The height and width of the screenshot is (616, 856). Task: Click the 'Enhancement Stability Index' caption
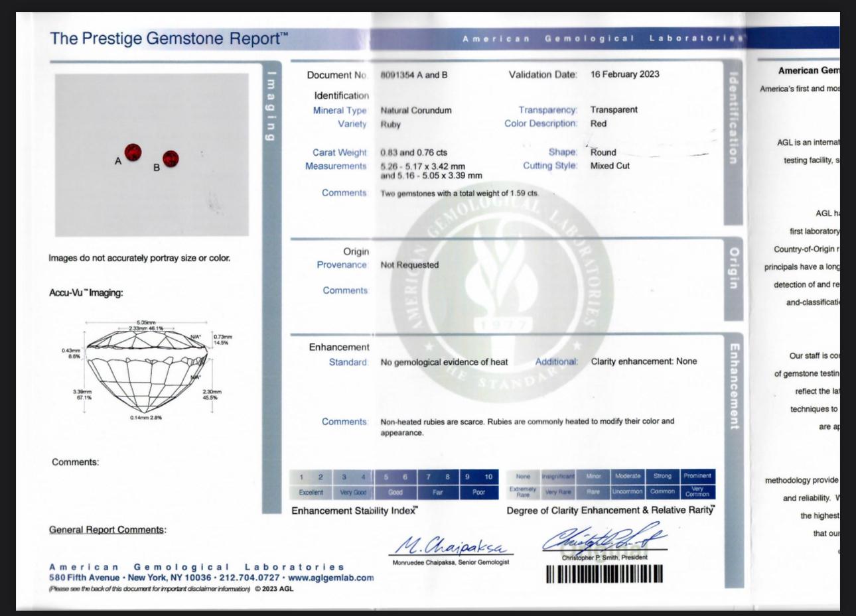click(355, 511)
